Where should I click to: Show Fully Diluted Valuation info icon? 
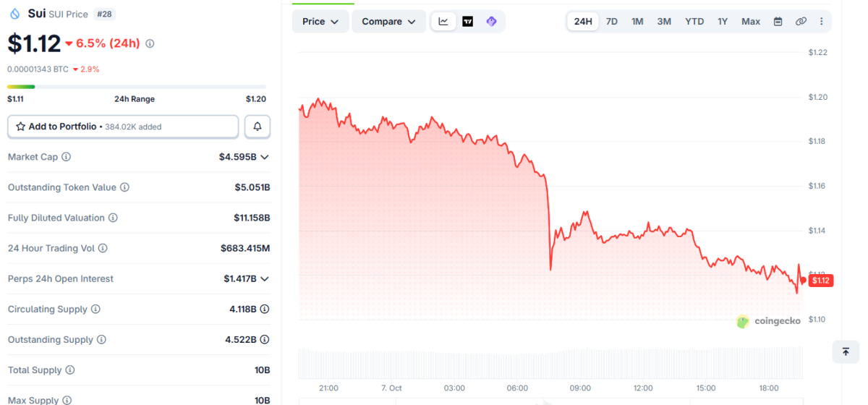pyautogui.click(x=113, y=218)
